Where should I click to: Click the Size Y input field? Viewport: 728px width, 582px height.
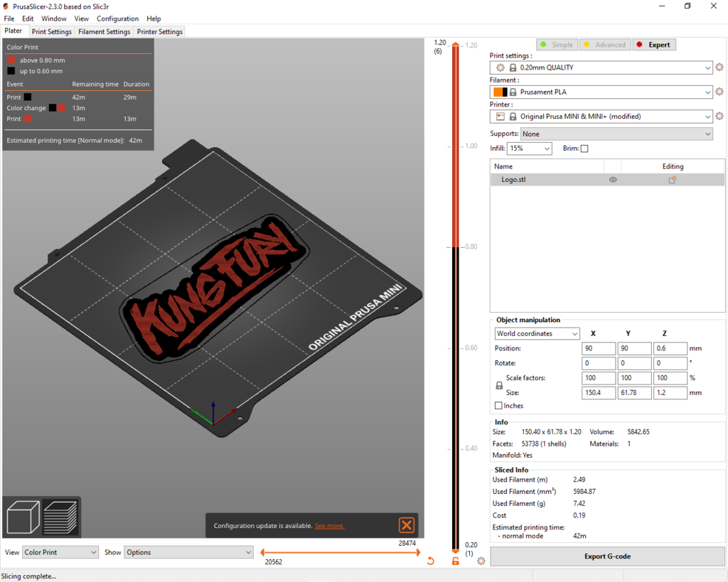[634, 393]
